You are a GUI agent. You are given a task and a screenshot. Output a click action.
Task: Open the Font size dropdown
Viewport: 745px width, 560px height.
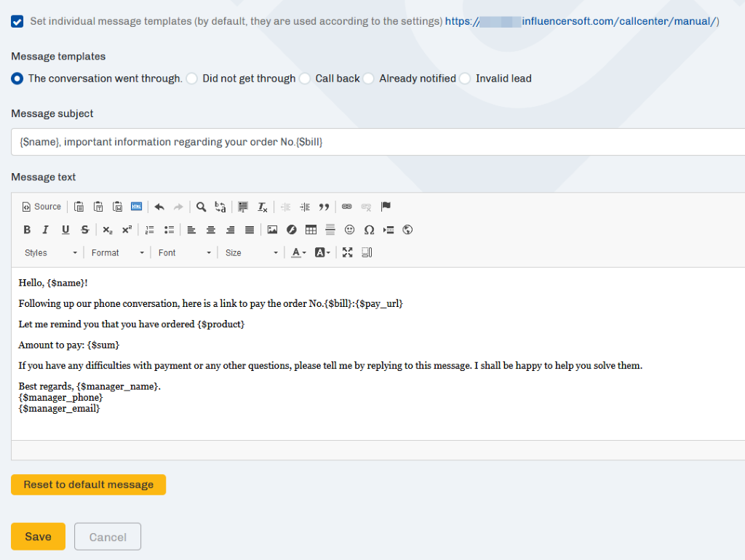point(251,252)
